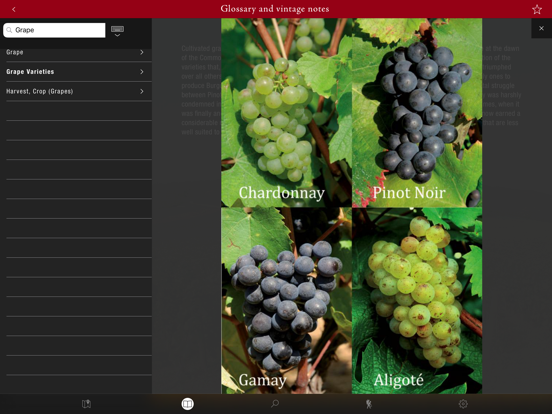The image size is (552, 414).
Task: Expand chevron on Harvest, Crop row
Action: pos(142,92)
